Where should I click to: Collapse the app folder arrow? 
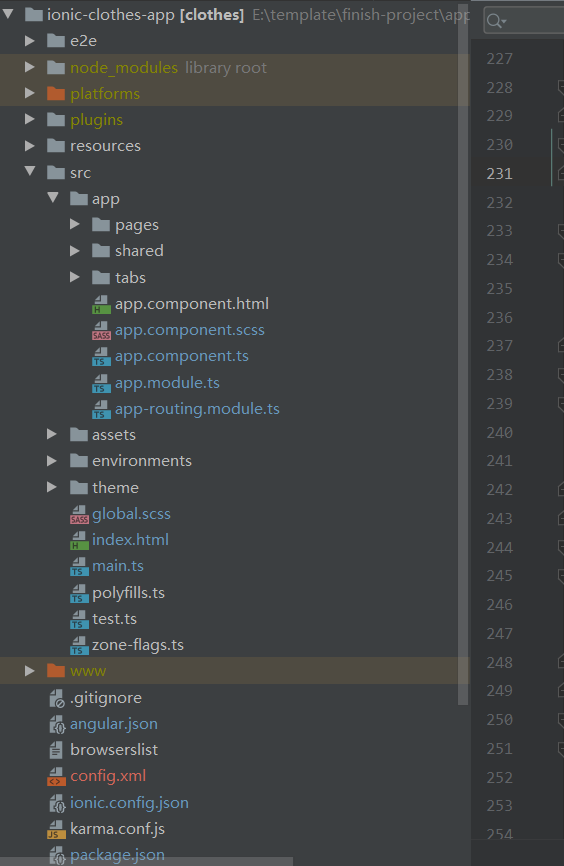(53, 198)
